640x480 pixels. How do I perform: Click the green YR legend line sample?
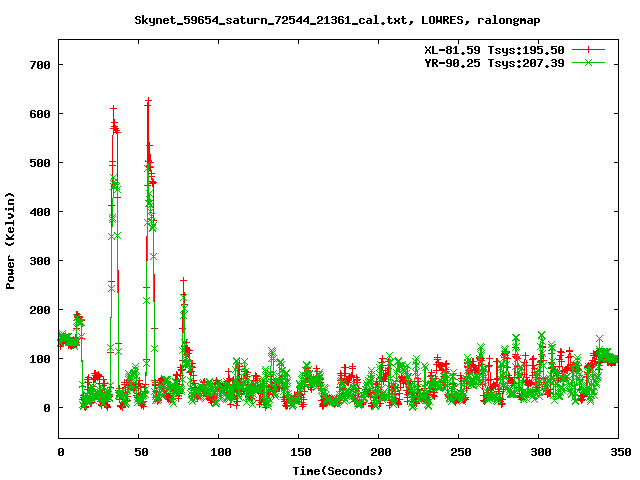tap(588, 62)
